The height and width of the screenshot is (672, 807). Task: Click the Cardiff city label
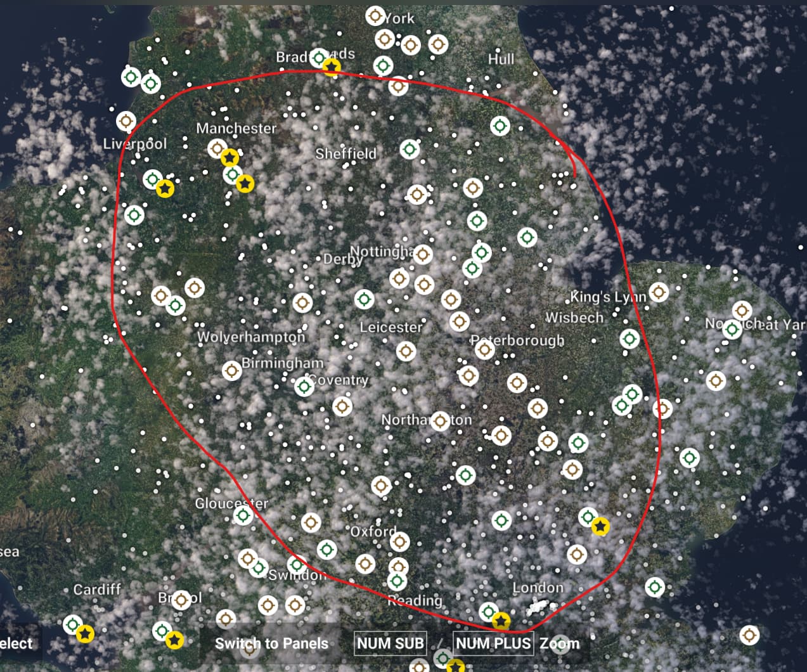point(97,590)
